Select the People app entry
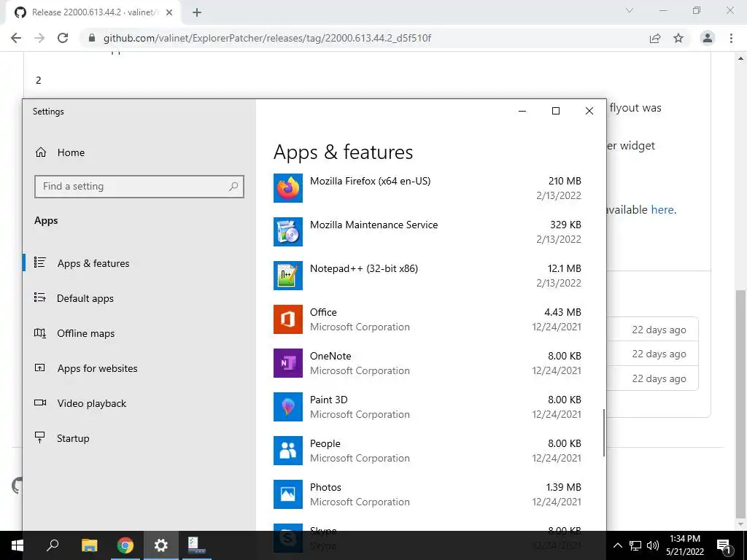This screenshot has height=560, width=747. click(x=427, y=451)
